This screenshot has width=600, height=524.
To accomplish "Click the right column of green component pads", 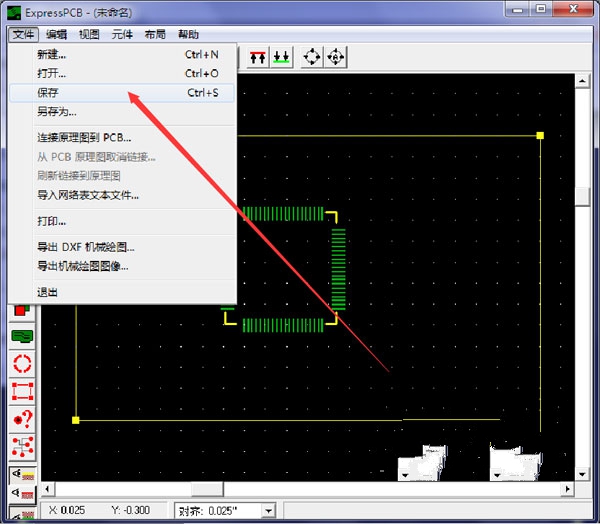I will pyautogui.click(x=339, y=269).
